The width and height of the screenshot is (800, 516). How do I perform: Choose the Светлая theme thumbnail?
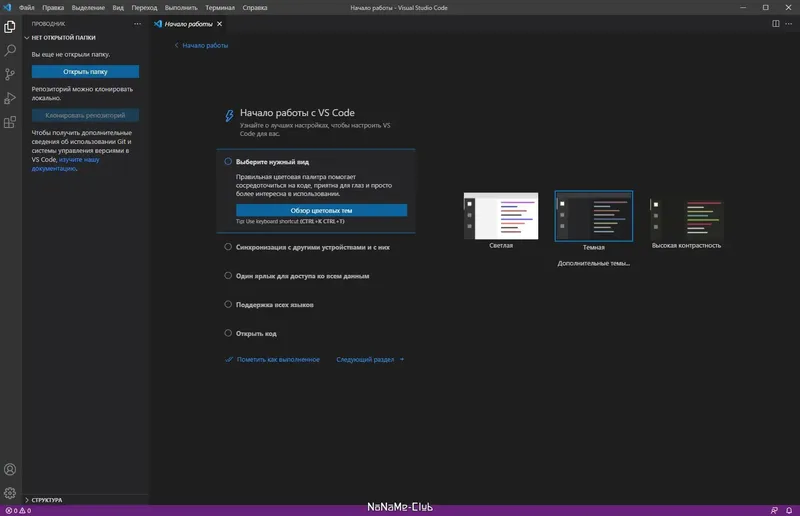point(501,216)
